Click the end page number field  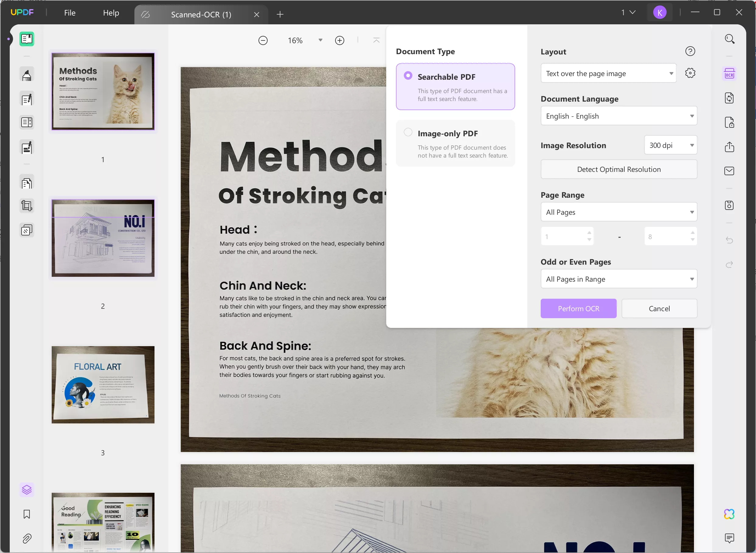tap(668, 236)
